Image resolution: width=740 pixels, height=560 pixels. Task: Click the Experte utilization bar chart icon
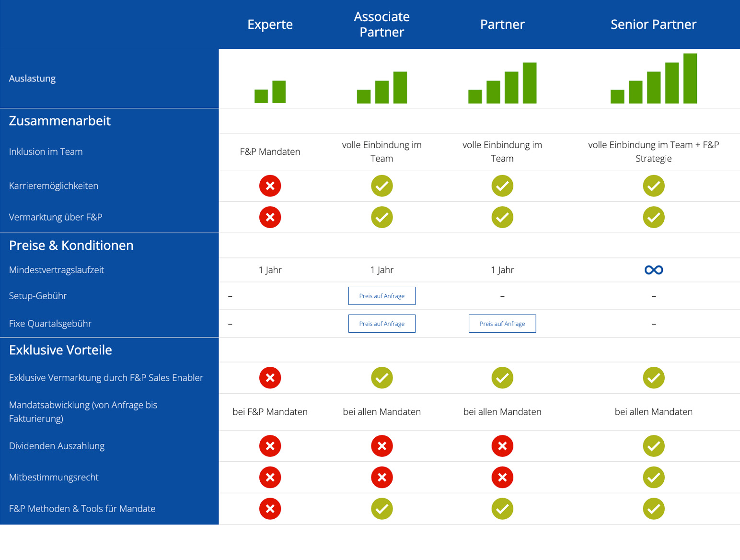[270, 92]
